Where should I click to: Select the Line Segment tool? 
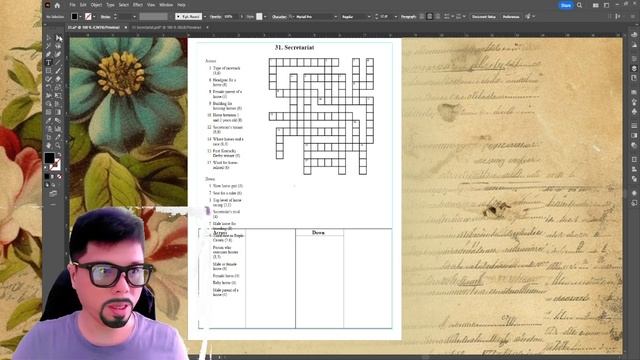point(59,62)
